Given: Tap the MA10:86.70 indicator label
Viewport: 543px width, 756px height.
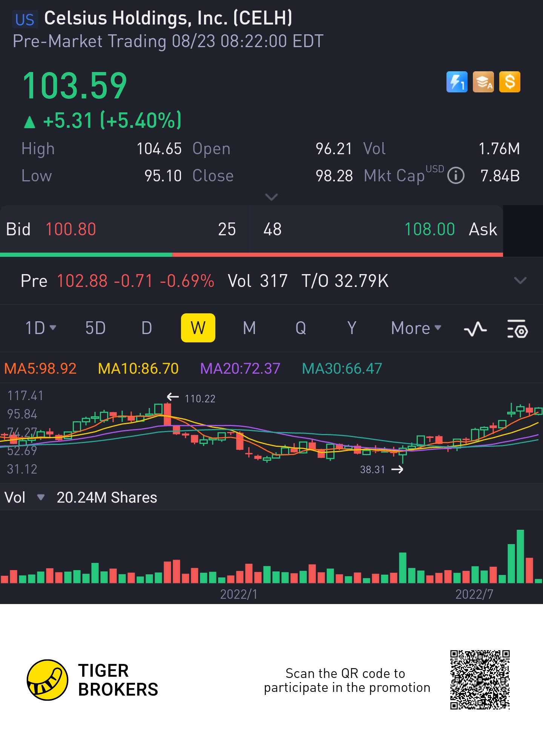Looking at the screenshot, I should tap(138, 368).
